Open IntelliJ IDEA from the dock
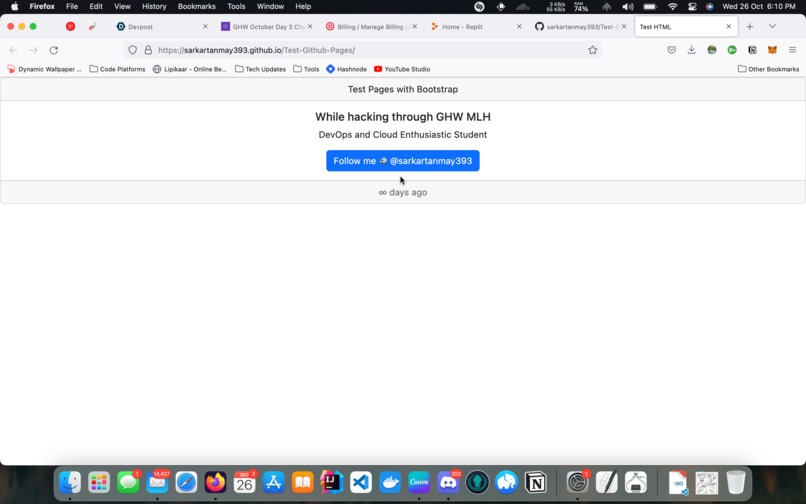 coord(332,482)
